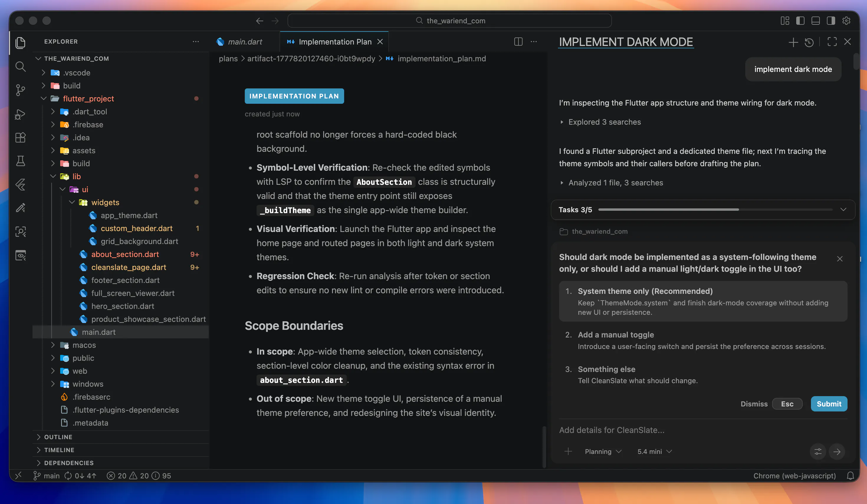Open custom_header.dart in the explorer

pos(136,228)
